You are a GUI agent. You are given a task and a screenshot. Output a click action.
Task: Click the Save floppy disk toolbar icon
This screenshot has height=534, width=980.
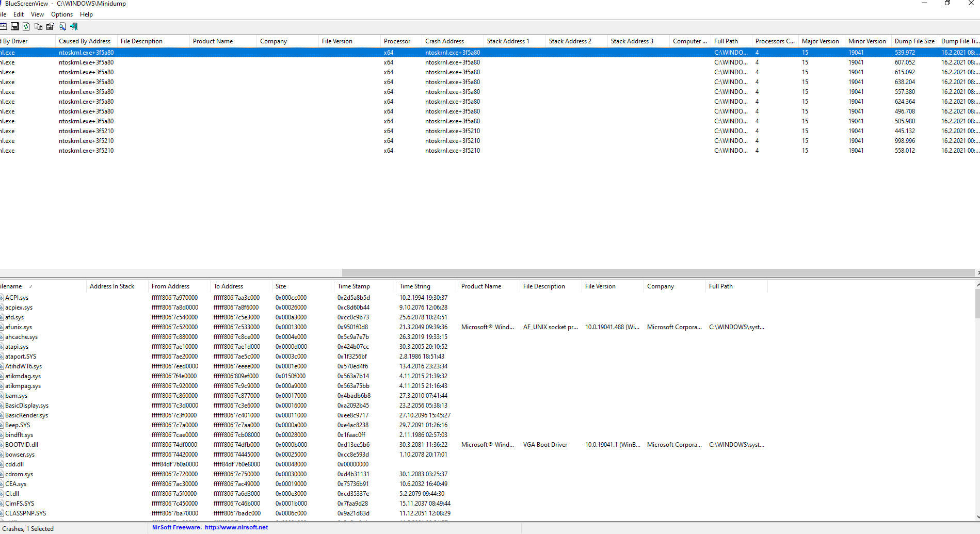[x=15, y=26]
